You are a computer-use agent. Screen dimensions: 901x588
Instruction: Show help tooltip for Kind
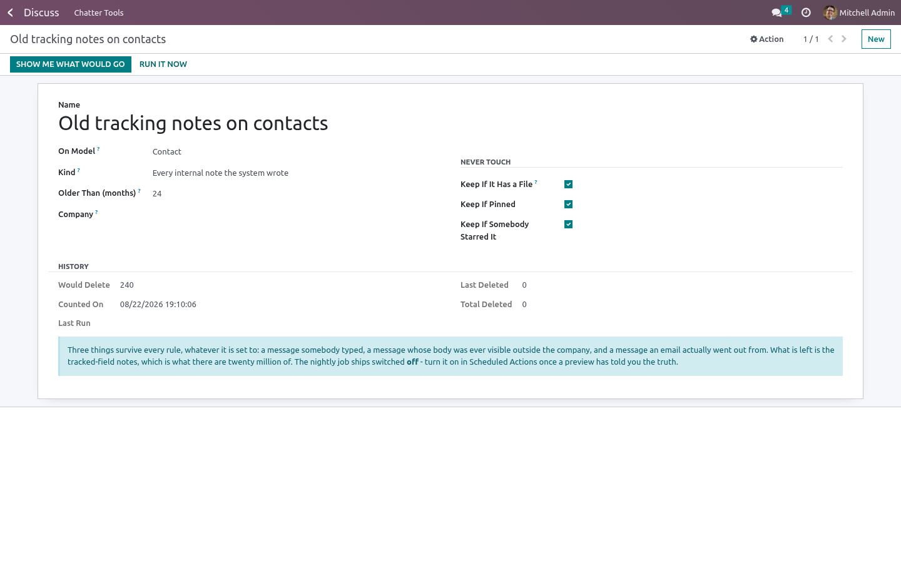tap(78, 170)
